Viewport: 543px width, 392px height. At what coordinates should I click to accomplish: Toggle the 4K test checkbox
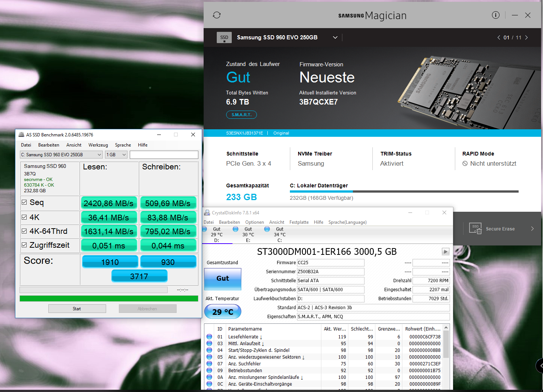click(x=24, y=217)
